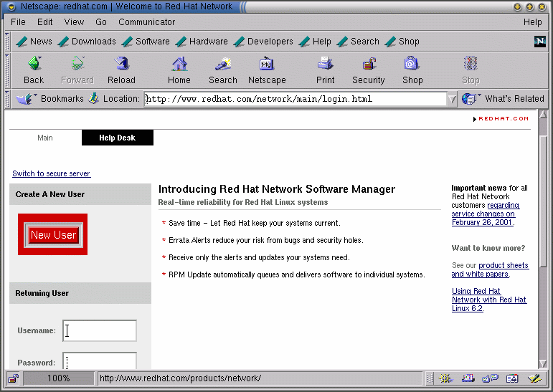The height and width of the screenshot is (392, 553).
Task: Open the Security info icon
Action: click(x=369, y=64)
